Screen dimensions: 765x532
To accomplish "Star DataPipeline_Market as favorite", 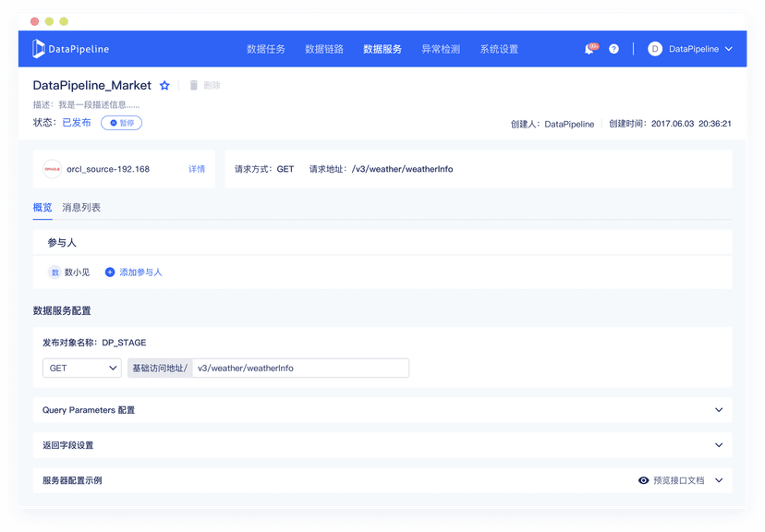I will click(x=164, y=86).
